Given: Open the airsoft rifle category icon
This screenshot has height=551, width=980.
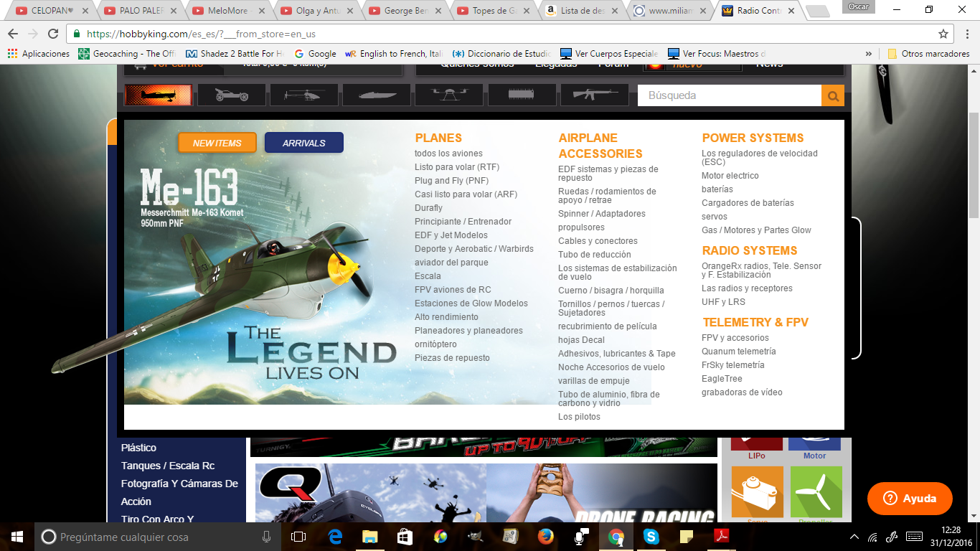Looking at the screenshot, I should click(x=594, y=95).
